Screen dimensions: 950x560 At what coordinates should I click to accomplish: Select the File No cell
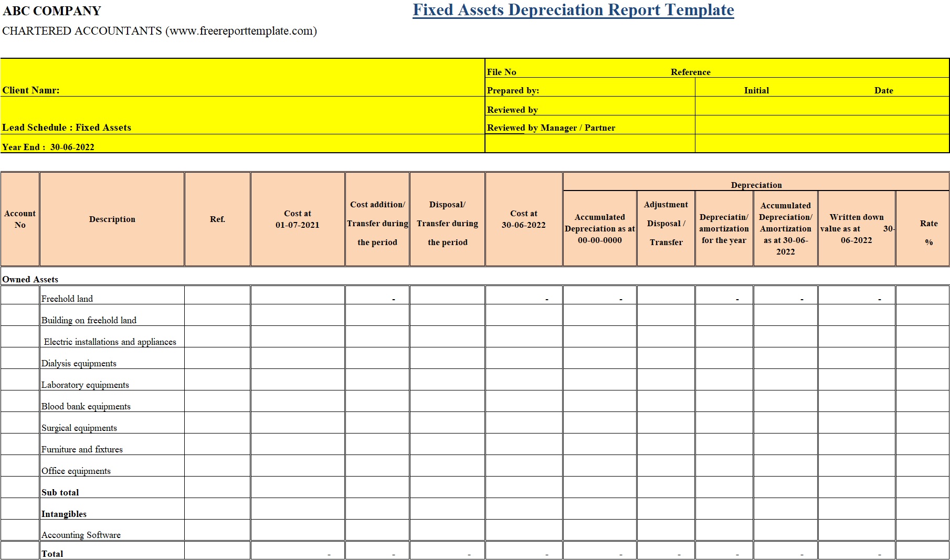pos(502,72)
